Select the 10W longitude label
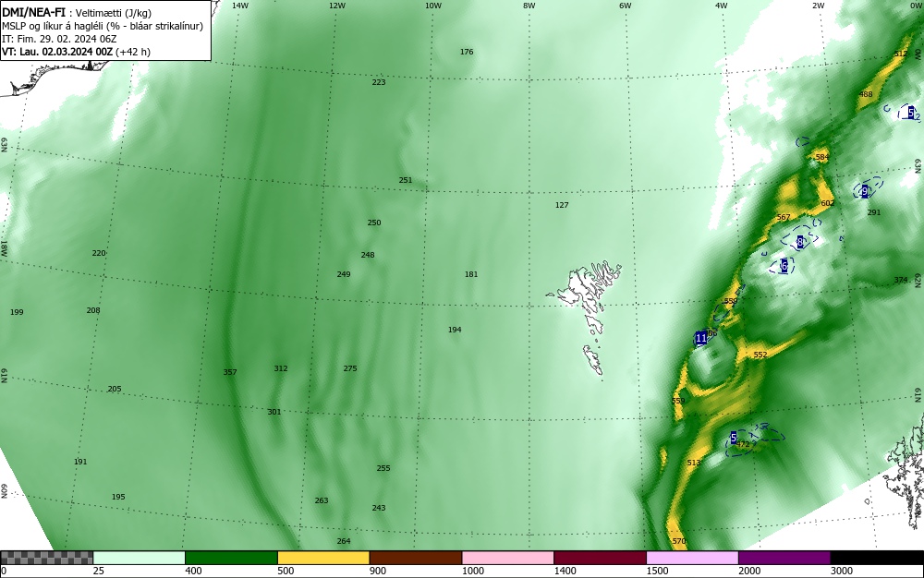This screenshot has height=578, width=924. pos(433,6)
